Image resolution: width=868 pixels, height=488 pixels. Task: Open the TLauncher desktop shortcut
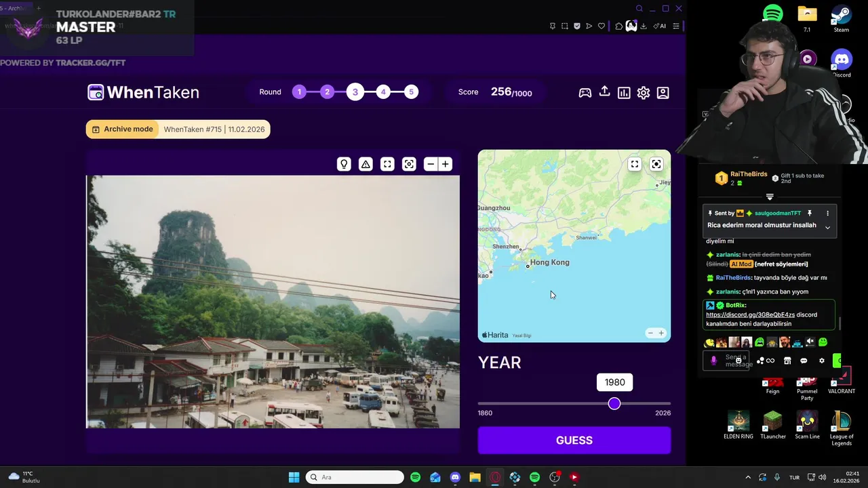[x=773, y=425]
